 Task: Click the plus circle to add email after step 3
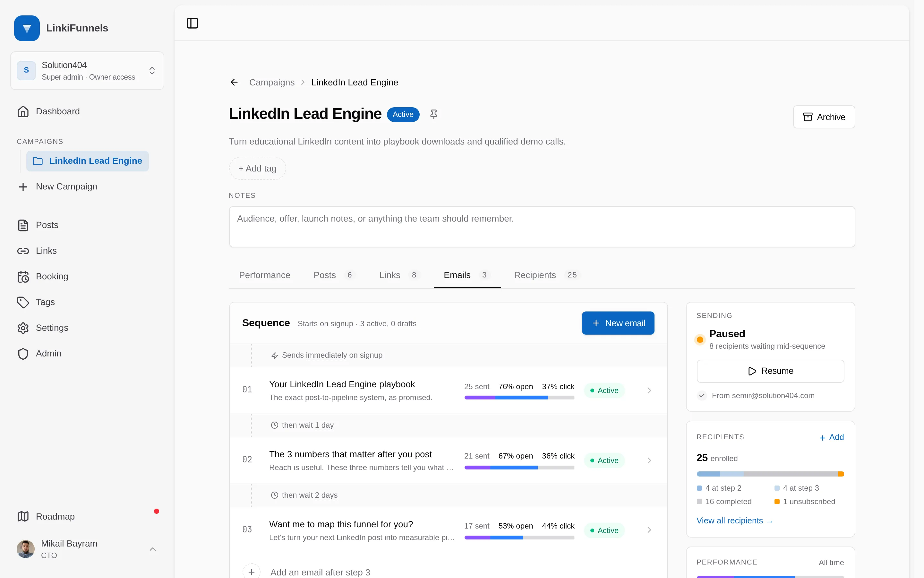click(252, 572)
